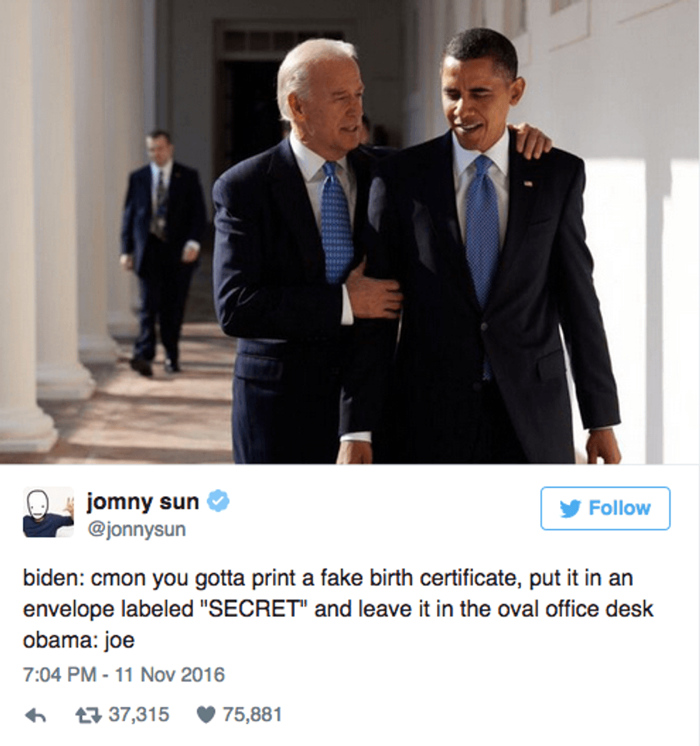Click the word SECRET in the tweet
700x746 pixels.
(254, 610)
